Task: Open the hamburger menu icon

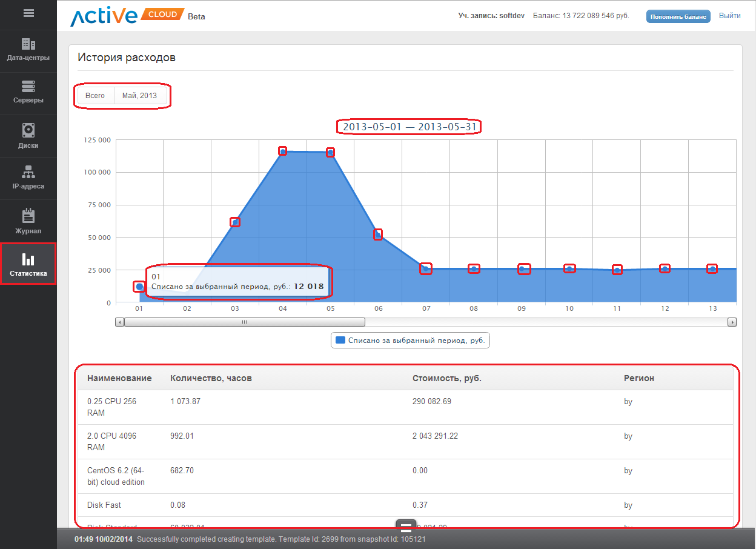Action: point(28,13)
